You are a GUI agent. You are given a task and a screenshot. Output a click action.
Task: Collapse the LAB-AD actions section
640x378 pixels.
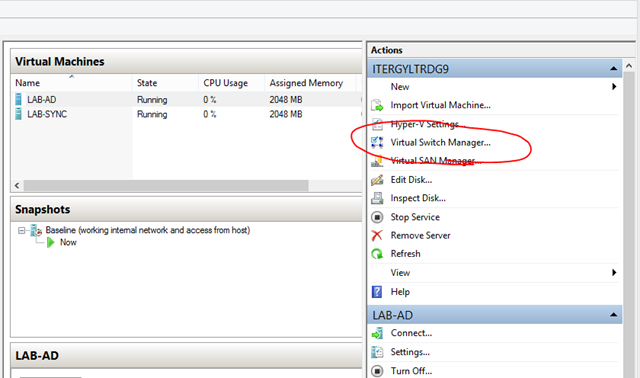(613, 315)
